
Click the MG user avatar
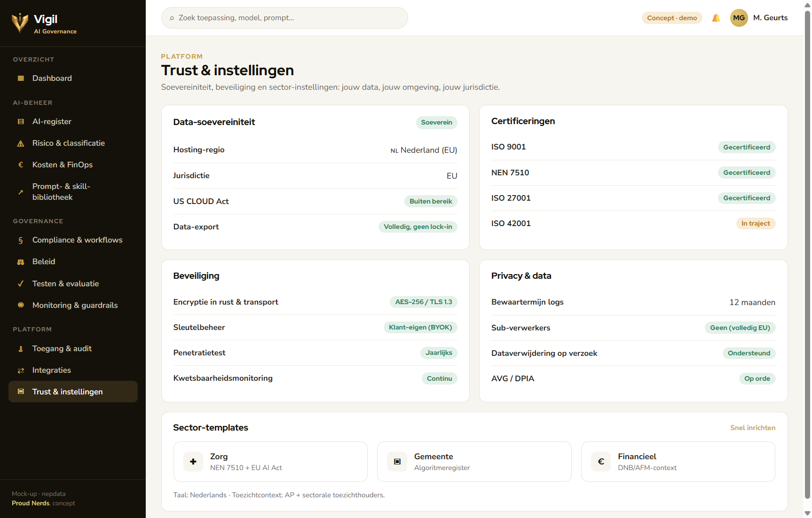pos(739,18)
